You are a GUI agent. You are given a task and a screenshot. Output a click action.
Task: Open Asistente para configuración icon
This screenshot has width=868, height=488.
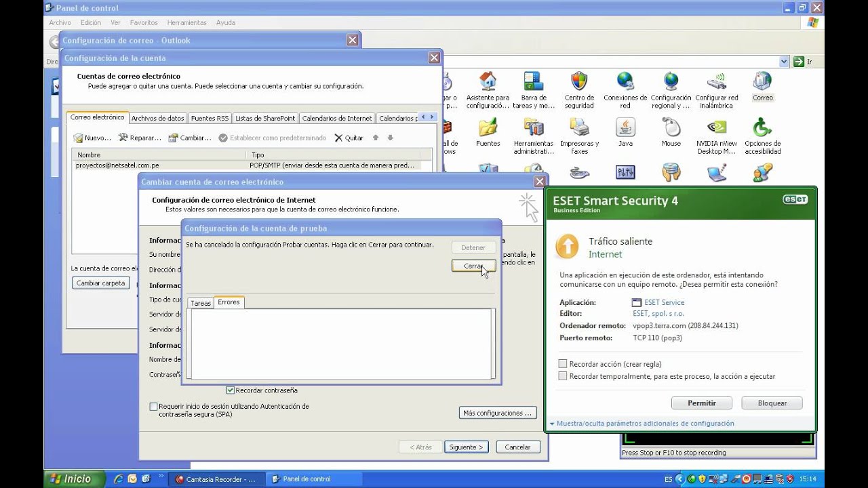pyautogui.click(x=488, y=89)
